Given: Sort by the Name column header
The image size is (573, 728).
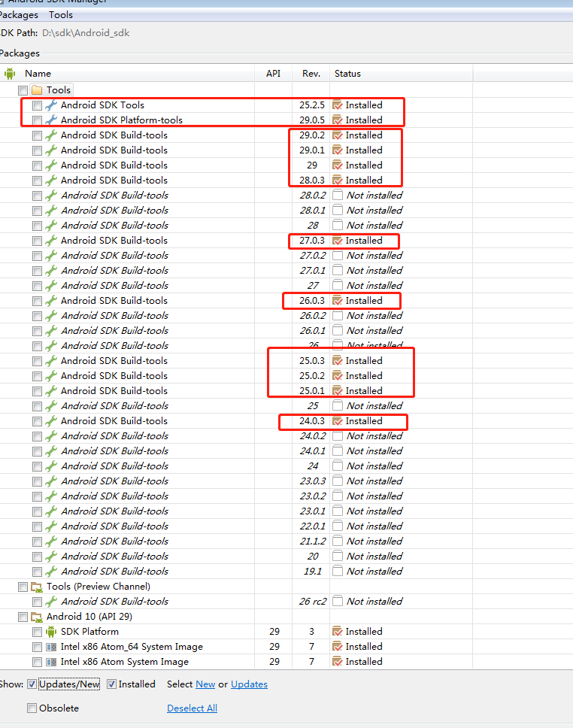Looking at the screenshot, I should 38,74.
